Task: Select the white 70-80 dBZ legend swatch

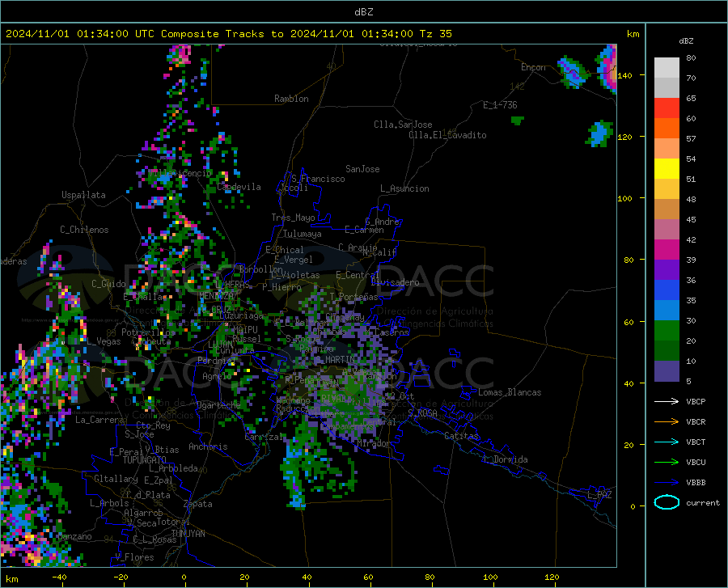Action: [667, 68]
